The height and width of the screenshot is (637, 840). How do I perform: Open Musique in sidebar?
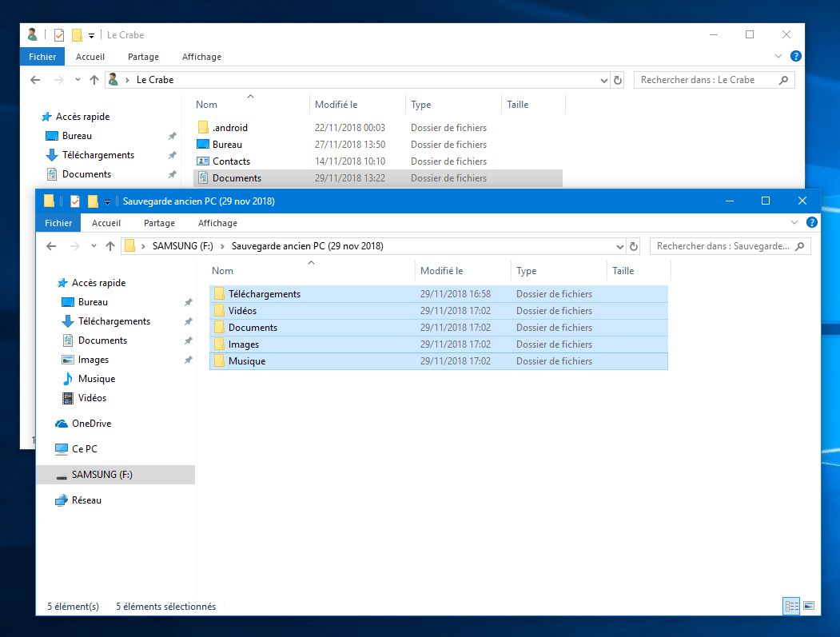coord(97,379)
